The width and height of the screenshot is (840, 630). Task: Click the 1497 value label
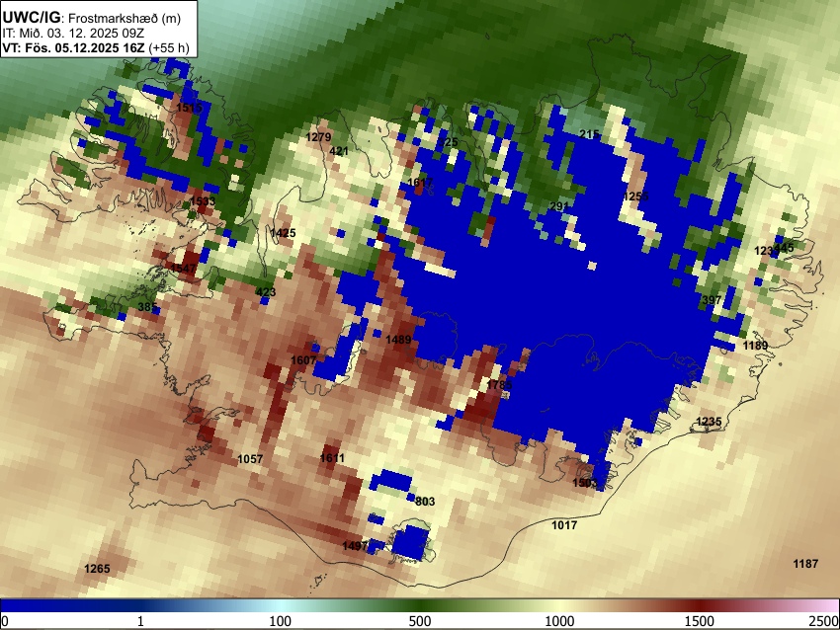click(x=355, y=546)
